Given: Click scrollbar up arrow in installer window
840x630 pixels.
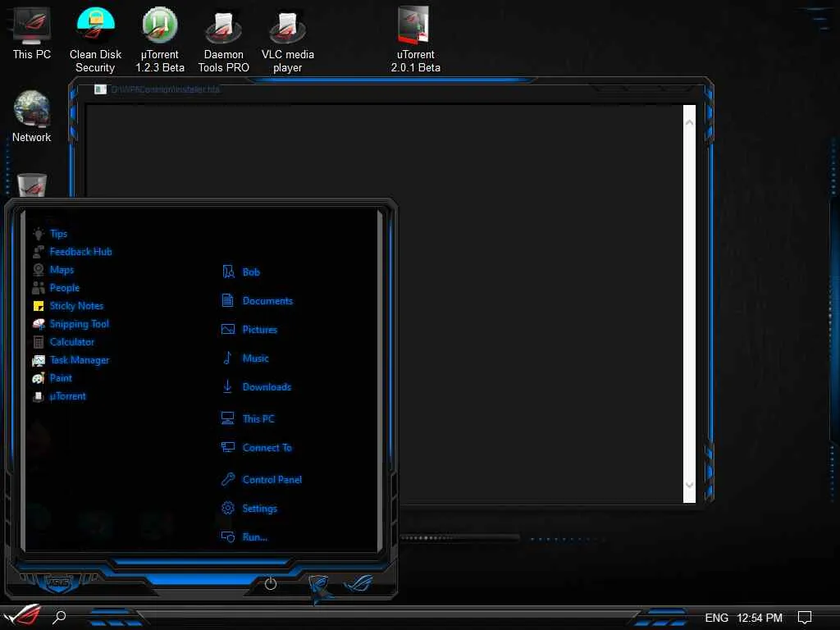Looking at the screenshot, I should (x=689, y=123).
